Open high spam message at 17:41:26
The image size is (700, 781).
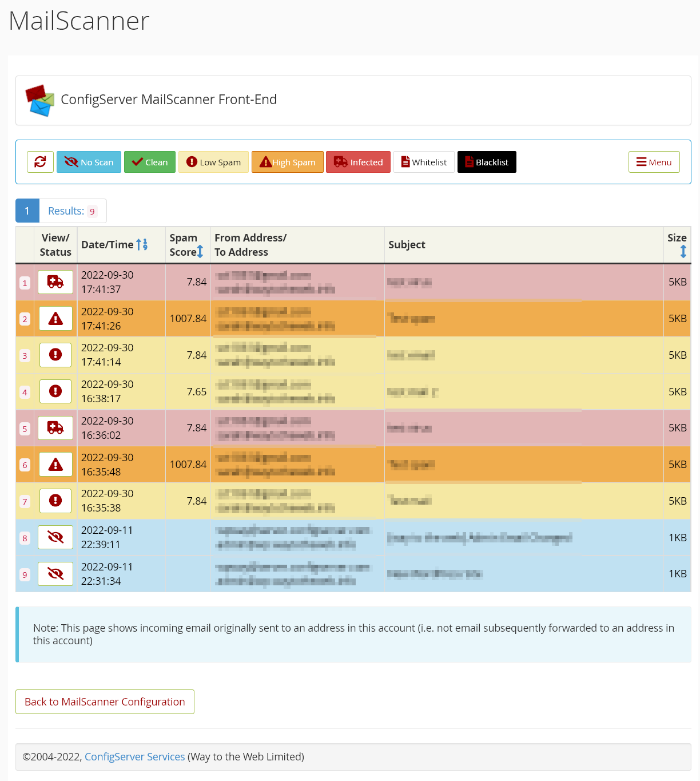(55, 319)
